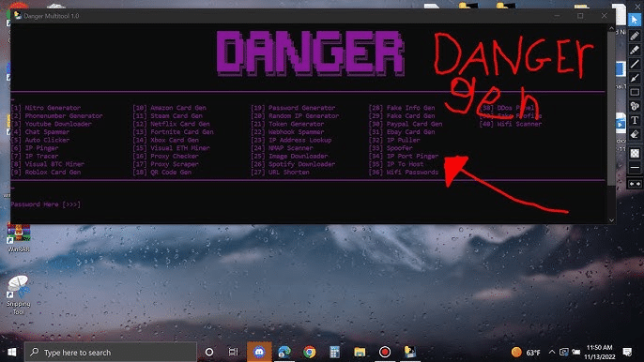Open the 63°F weather widget
Image resolution: width=644 pixels, height=362 pixels.
point(526,352)
